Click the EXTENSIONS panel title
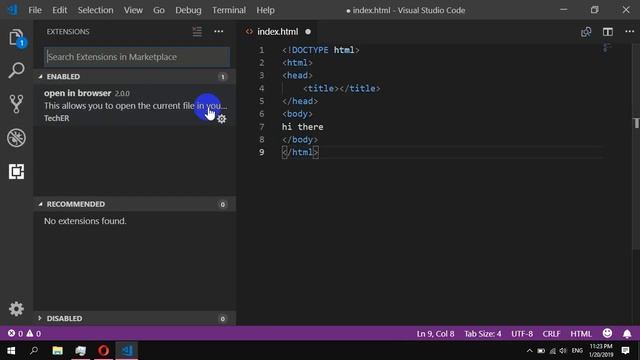Screen dimensions: 640x360 point(68,31)
